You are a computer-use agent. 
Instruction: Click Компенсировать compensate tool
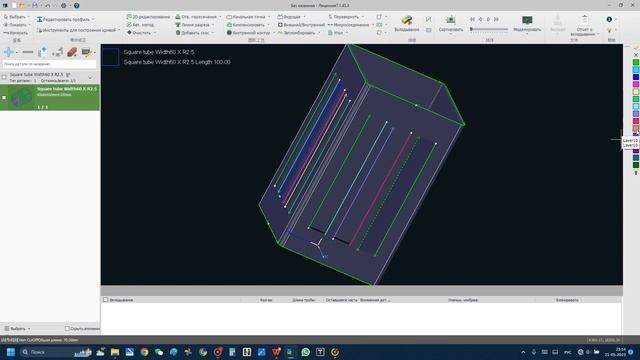[246, 25]
